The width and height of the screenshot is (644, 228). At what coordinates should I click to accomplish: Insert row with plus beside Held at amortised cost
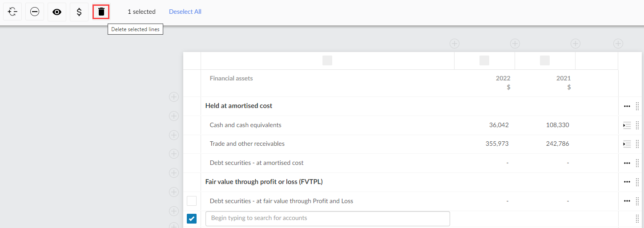click(174, 97)
